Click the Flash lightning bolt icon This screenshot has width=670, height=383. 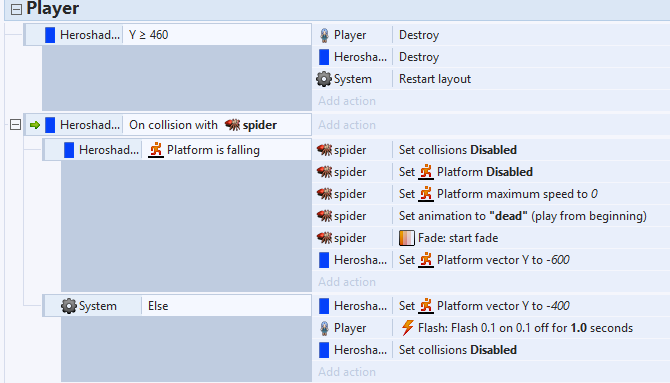(x=407, y=328)
